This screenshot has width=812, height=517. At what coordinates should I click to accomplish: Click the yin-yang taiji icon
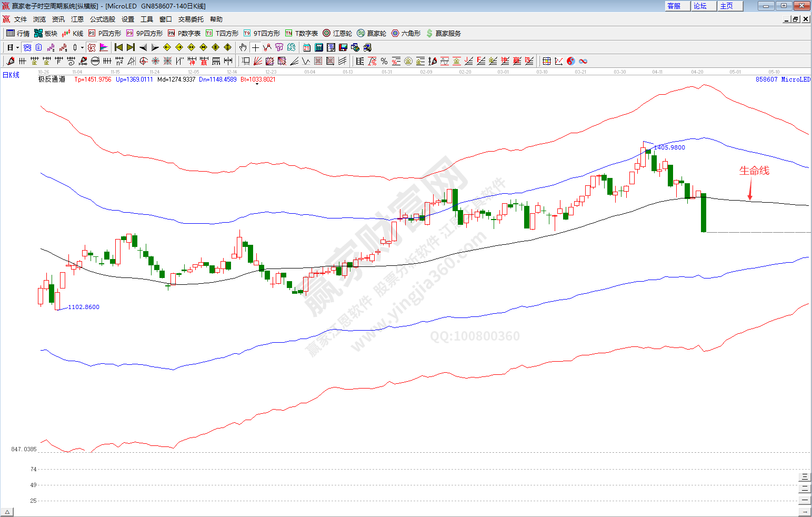click(x=571, y=61)
